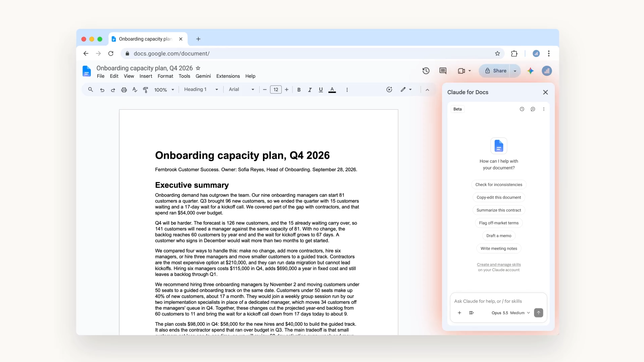The image size is (644, 362).
Task: Click the Gemini sparkle icon
Action: (x=530, y=71)
